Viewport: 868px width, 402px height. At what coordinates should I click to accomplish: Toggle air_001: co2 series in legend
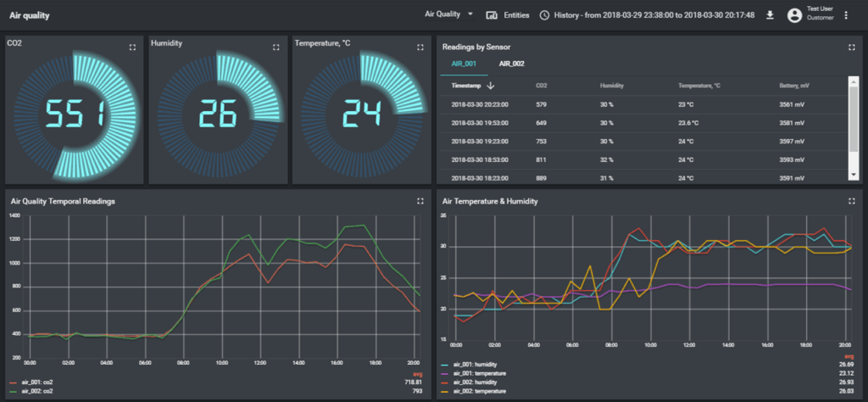tap(39, 384)
